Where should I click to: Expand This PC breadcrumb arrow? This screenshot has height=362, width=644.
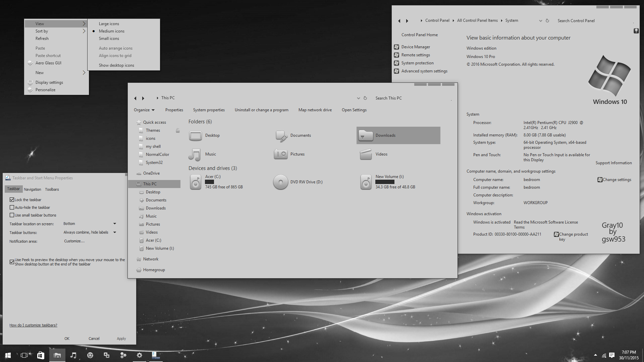[157, 98]
